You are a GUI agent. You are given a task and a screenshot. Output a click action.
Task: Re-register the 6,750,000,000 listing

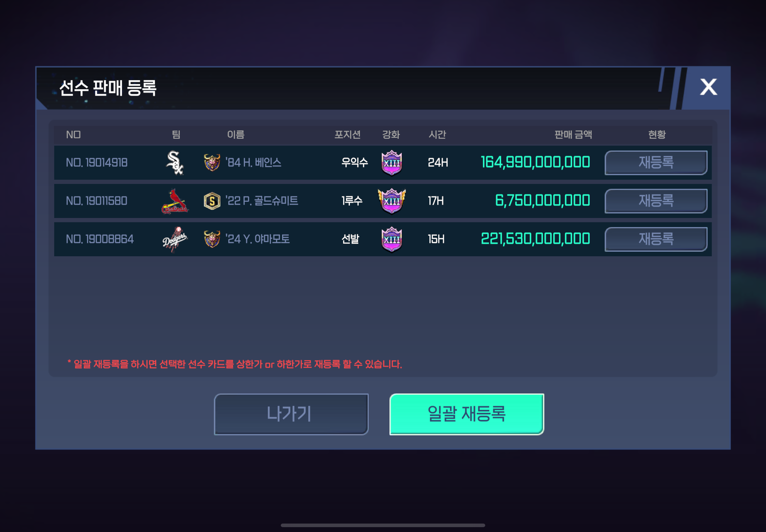[x=656, y=201]
